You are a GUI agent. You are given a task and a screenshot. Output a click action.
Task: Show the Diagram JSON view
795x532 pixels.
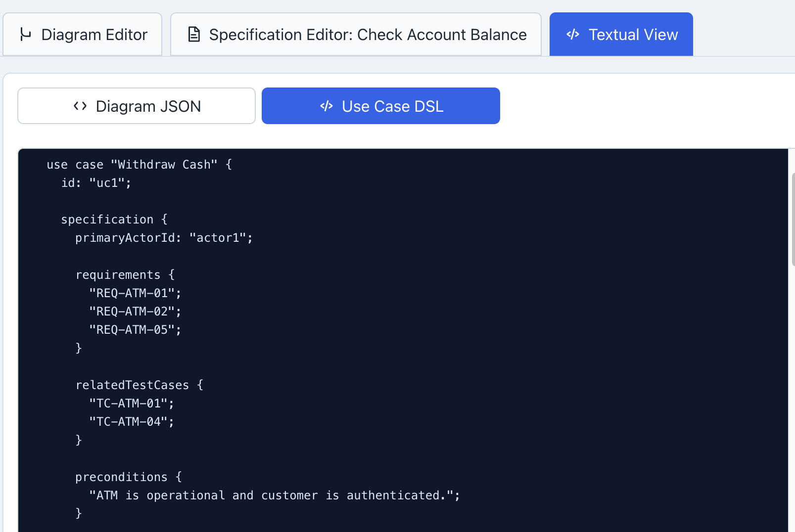pyautogui.click(x=137, y=106)
